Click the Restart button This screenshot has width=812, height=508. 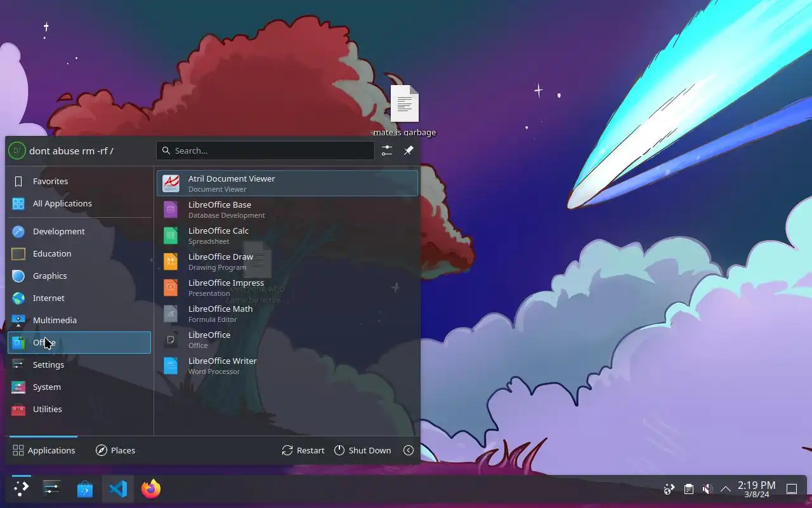point(303,450)
